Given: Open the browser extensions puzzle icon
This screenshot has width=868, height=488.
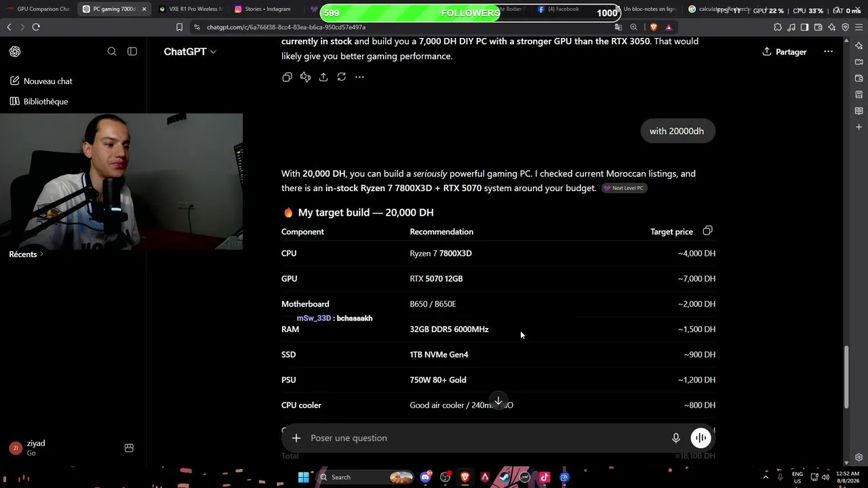Looking at the screenshot, I should click(777, 27).
